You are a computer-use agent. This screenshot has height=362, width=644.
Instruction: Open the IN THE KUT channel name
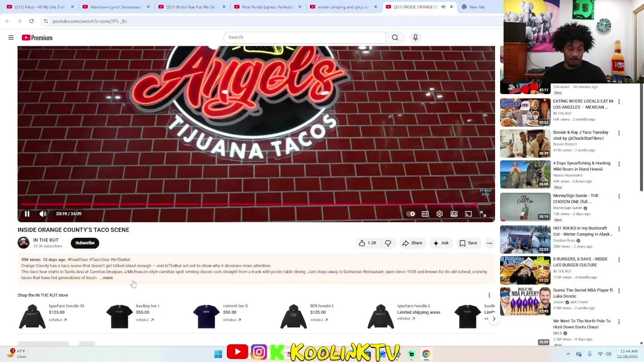pos(46,240)
